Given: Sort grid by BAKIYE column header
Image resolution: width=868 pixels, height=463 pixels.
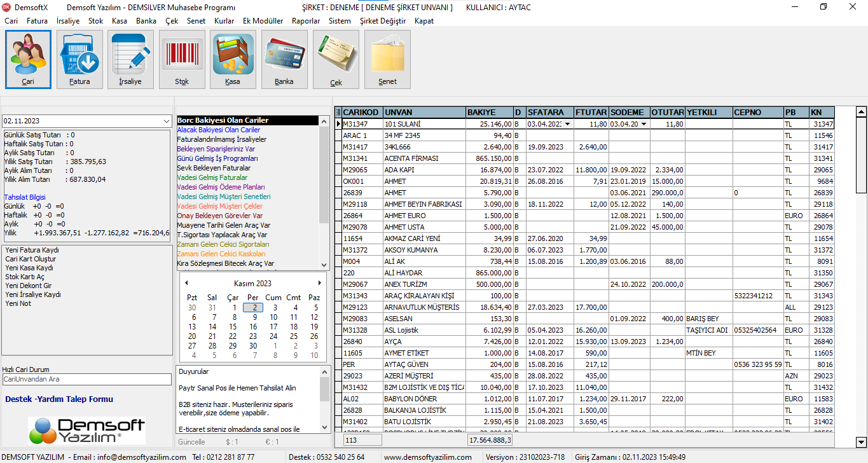Looking at the screenshot, I should (488, 113).
